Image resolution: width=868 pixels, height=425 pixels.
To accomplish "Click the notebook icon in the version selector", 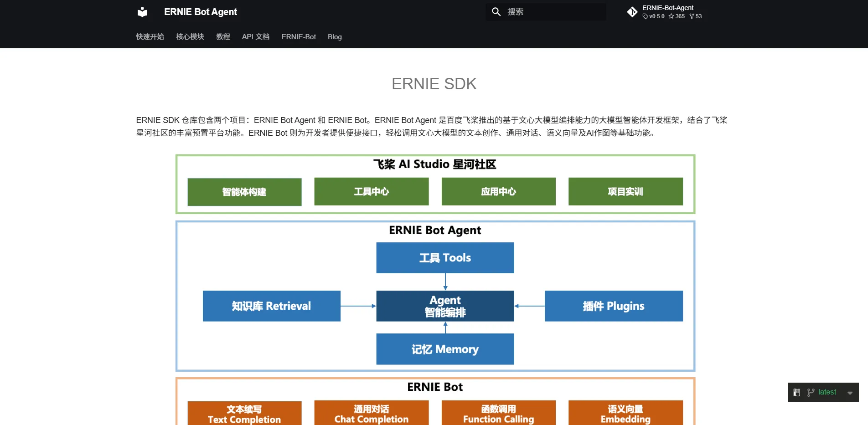I will (796, 392).
